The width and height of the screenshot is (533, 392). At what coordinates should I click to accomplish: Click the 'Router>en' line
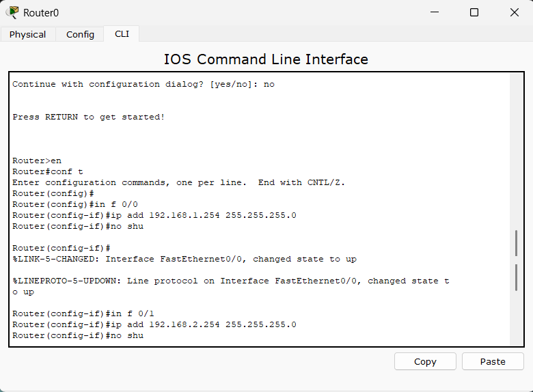pos(37,160)
